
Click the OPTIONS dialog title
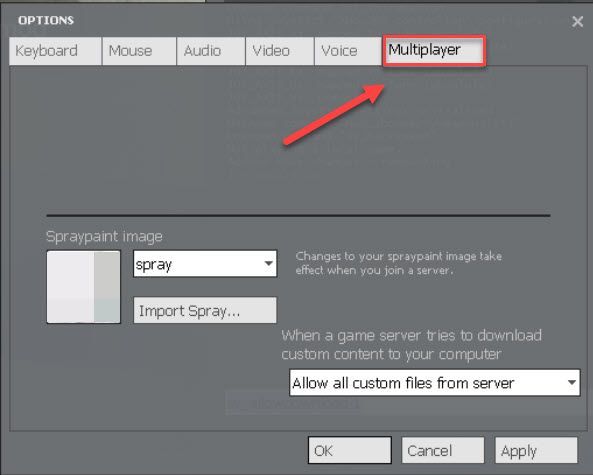click(46, 20)
